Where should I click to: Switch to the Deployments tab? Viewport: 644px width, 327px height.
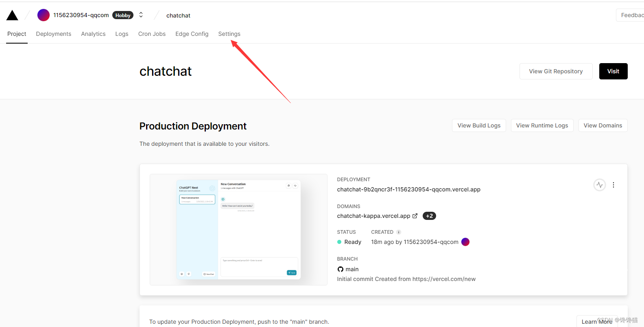pos(53,34)
